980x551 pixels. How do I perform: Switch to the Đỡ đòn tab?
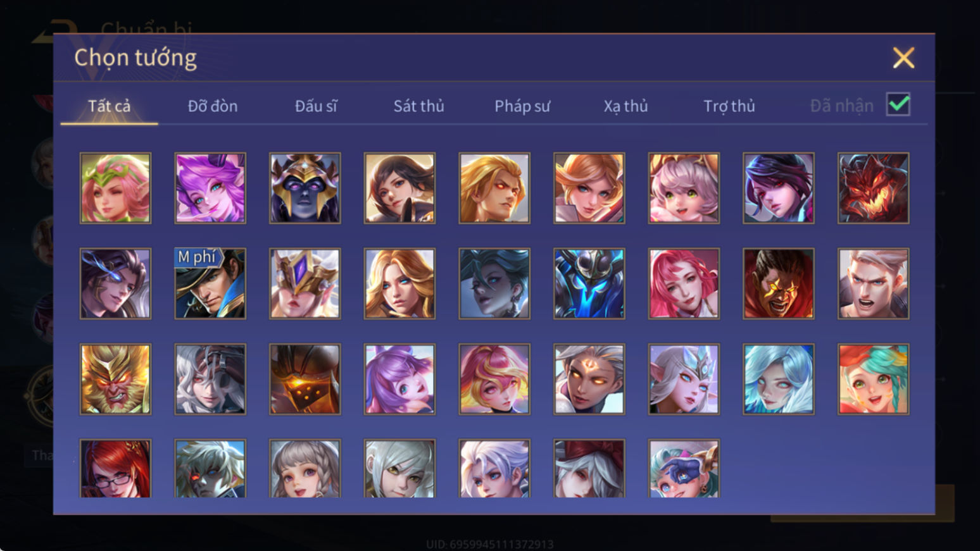click(x=213, y=106)
